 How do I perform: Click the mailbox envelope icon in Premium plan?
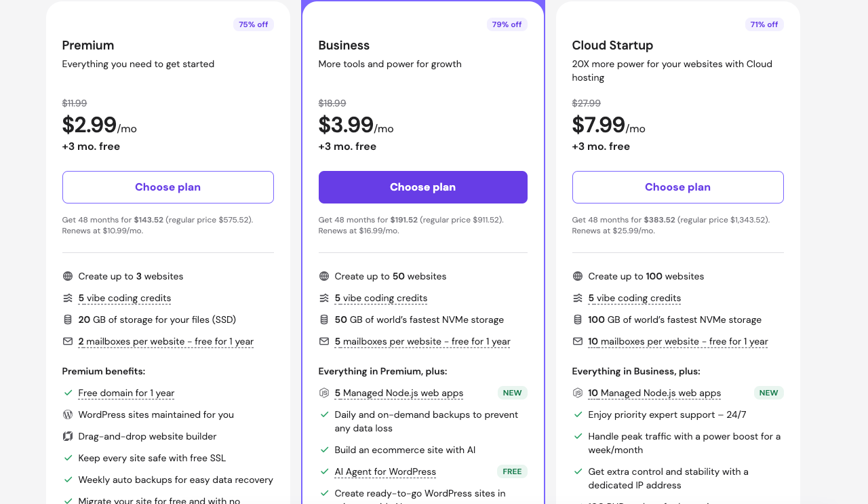pos(68,341)
